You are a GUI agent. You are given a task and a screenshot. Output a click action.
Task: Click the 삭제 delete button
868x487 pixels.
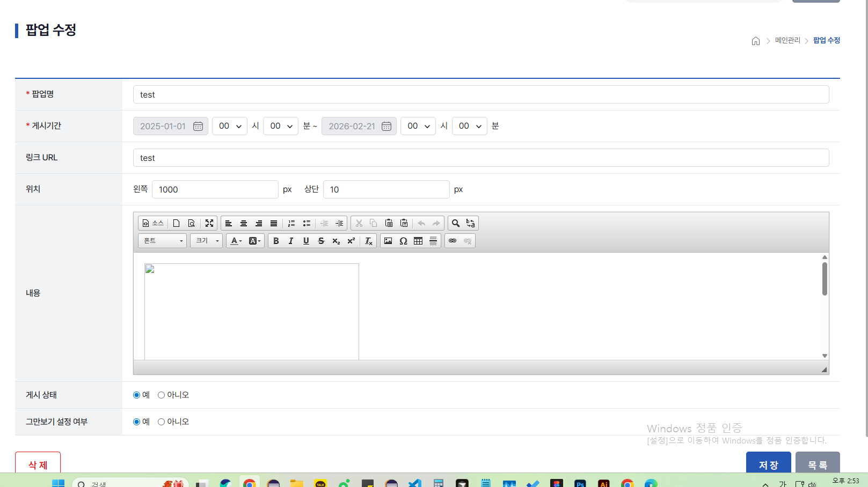(x=38, y=464)
